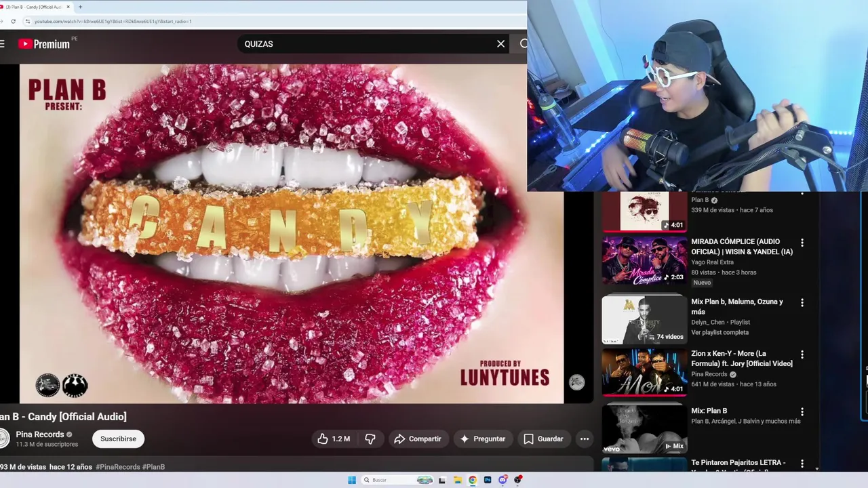
Task: Click the channel watermark on the video
Action: pos(576,382)
